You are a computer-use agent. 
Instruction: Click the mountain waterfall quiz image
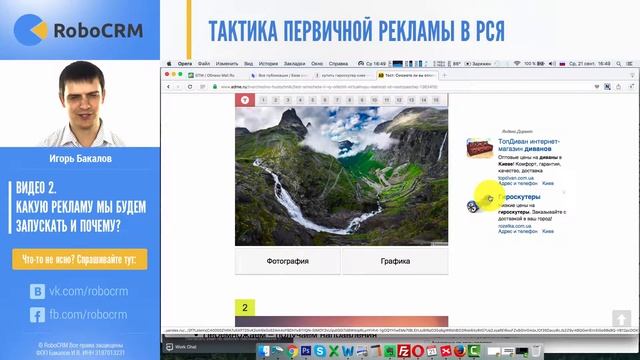point(341,176)
